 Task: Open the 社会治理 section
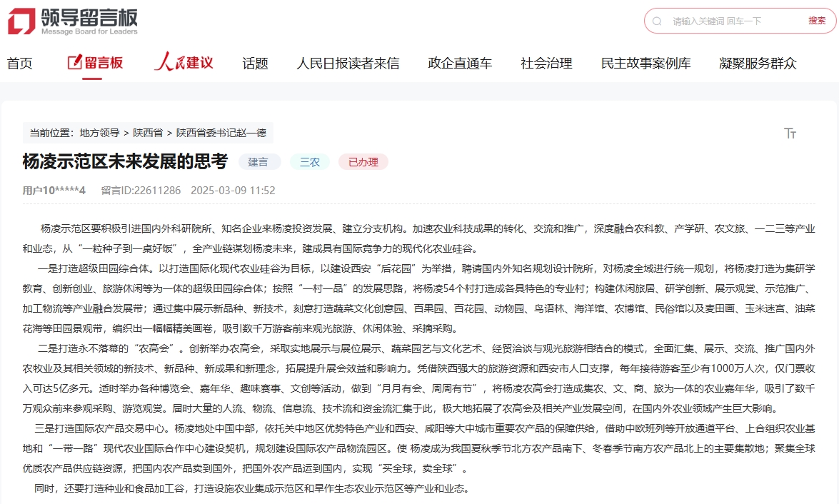tap(546, 63)
